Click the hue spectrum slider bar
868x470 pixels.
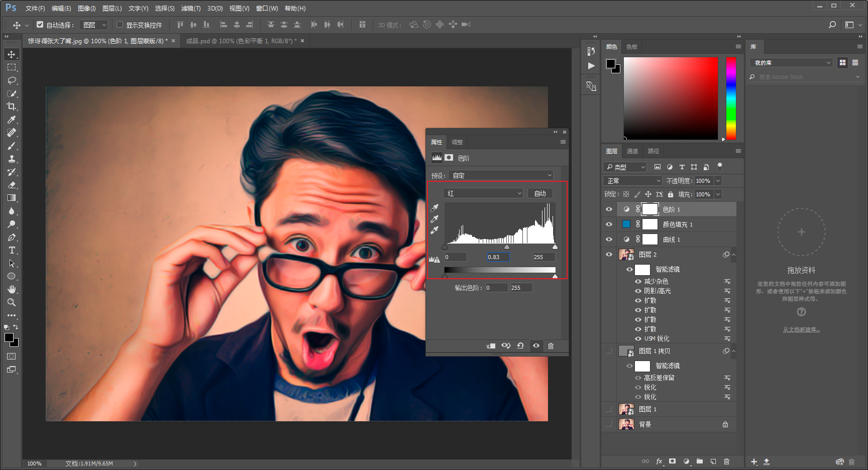click(731, 98)
